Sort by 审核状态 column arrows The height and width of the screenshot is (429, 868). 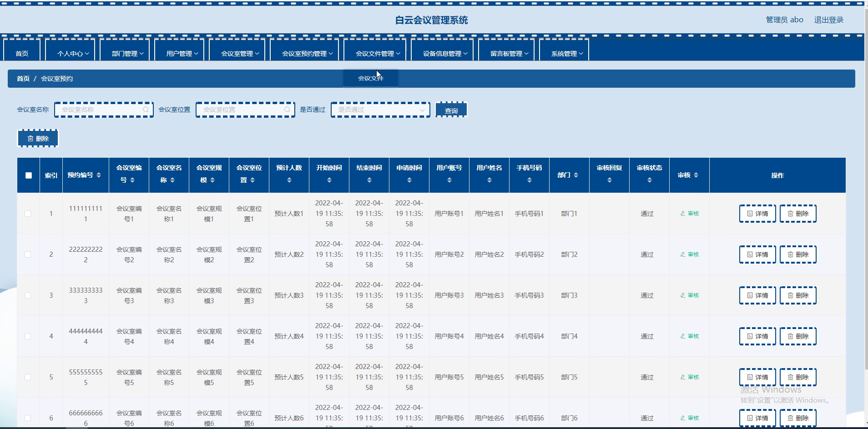(x=650, y=180)
